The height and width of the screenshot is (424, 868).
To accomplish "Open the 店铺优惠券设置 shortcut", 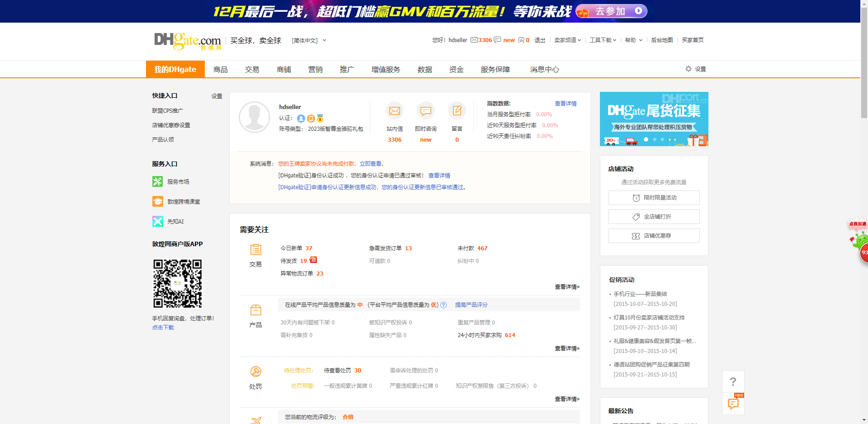I will pos(171,125).
